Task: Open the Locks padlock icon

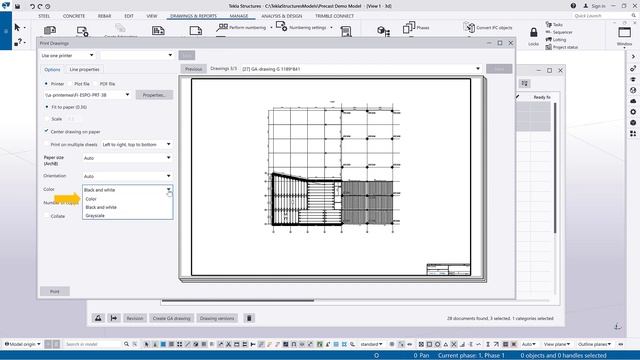Action: pos(533,32)
